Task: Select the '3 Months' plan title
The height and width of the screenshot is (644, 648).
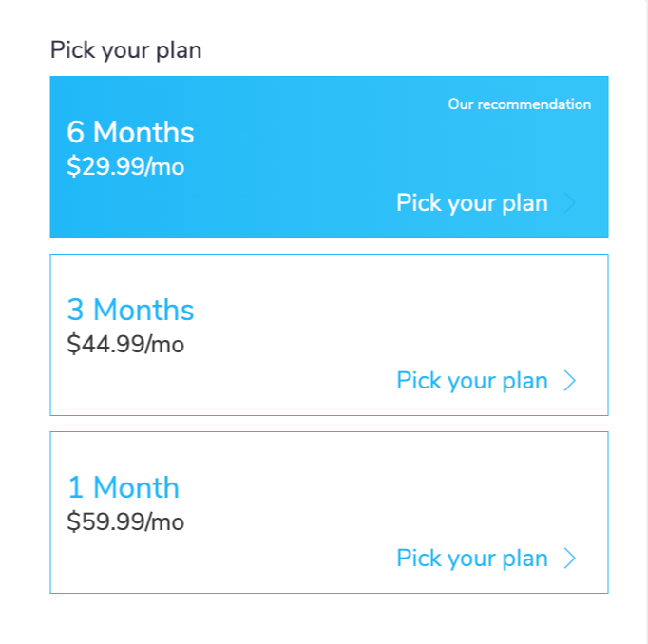Action: pyautogui.click(x=130, y=310)
